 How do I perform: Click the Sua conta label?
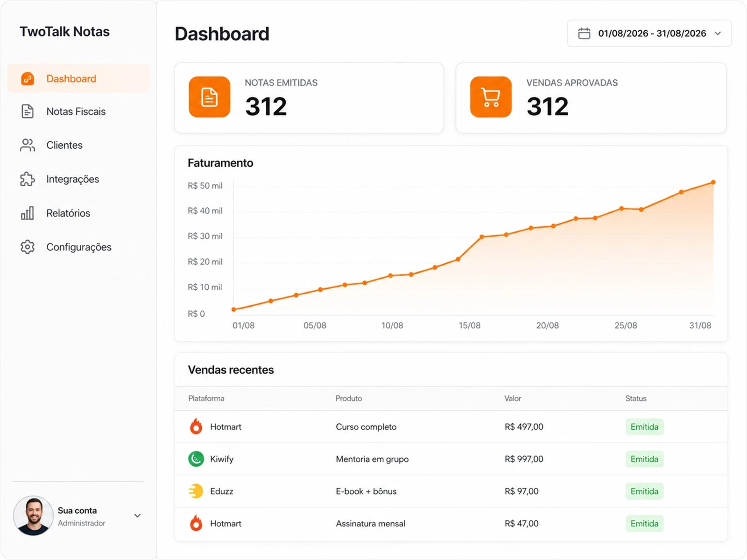(77, 511)
